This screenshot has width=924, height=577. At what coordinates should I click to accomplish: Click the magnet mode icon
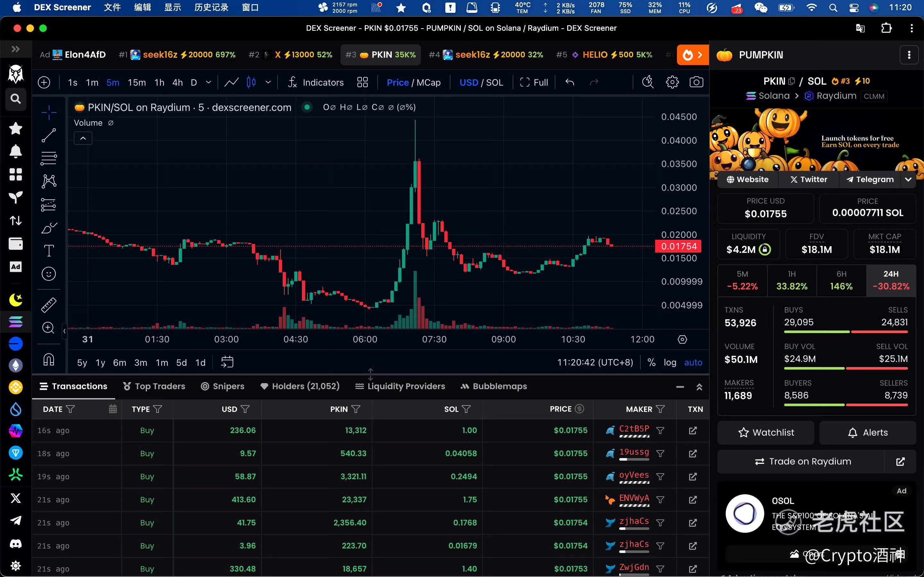coord(48,359)
